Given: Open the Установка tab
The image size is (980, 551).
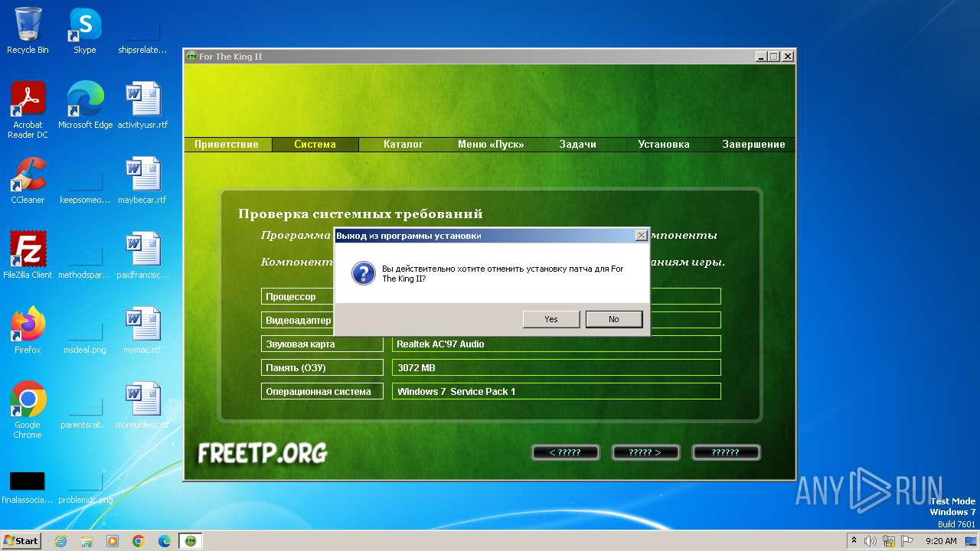Looking at the screenshot, I should click(x=664, y=145).
